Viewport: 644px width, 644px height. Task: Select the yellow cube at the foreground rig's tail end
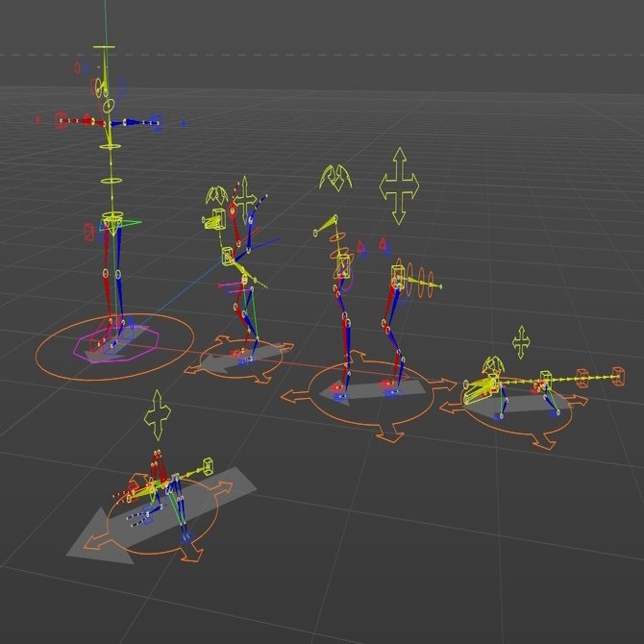point(208,466)
